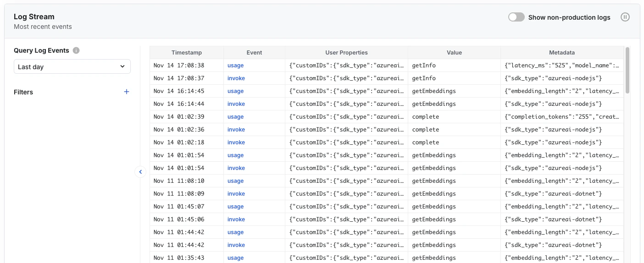Select timestamp Nov 14 16:14:44
Viewport: 644px width, 263px height.
(x=179, y=104)
